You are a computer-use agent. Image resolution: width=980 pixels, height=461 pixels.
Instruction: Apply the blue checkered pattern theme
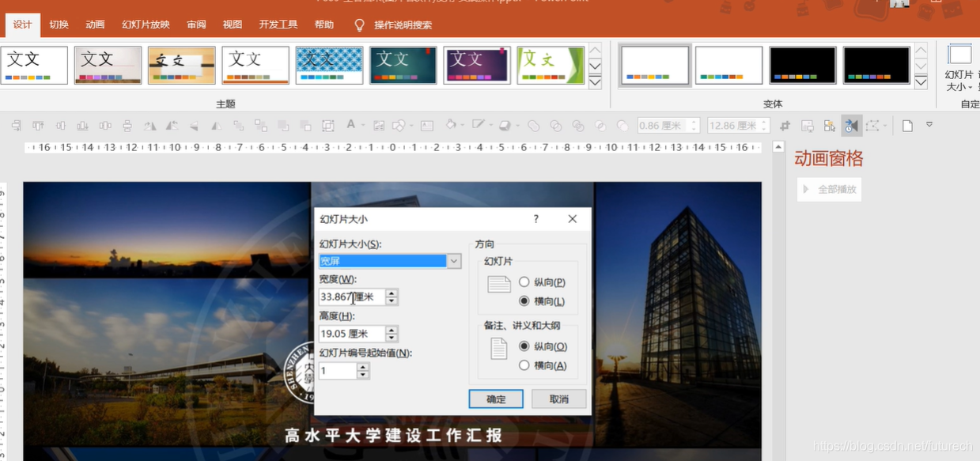[329, 65]
